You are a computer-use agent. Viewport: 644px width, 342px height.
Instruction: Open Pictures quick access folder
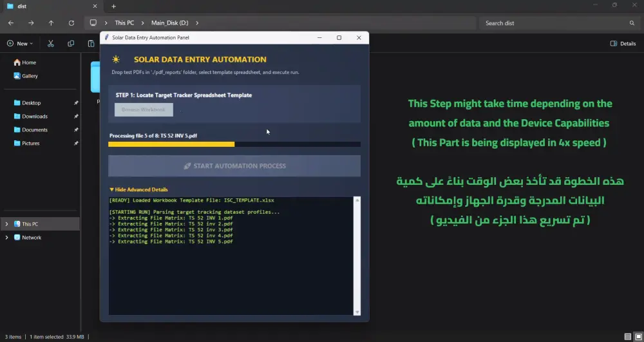[26, 144]
